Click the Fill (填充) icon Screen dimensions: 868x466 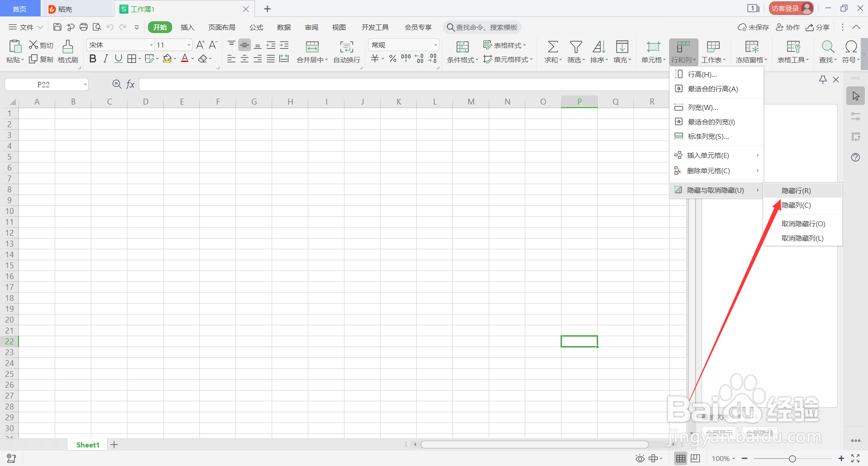pyautogui.click(x=622, y=47)
